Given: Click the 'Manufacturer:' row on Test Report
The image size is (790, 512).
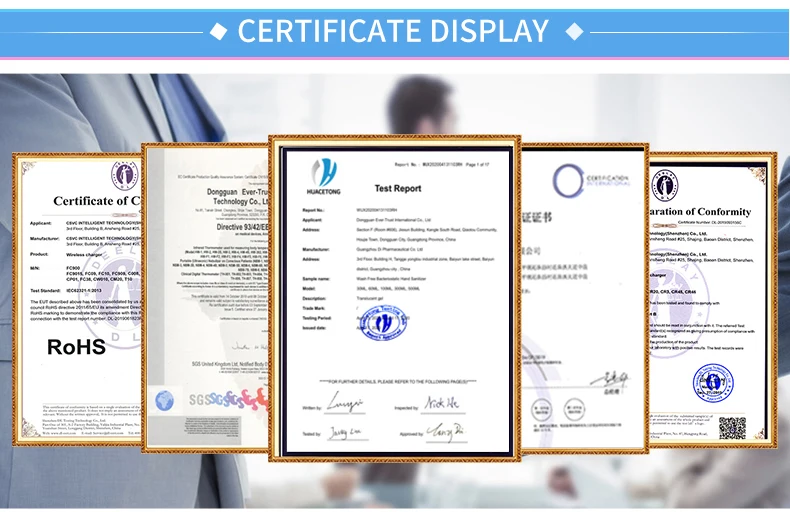Looking at the screenshot, I should tap(364, 249).
